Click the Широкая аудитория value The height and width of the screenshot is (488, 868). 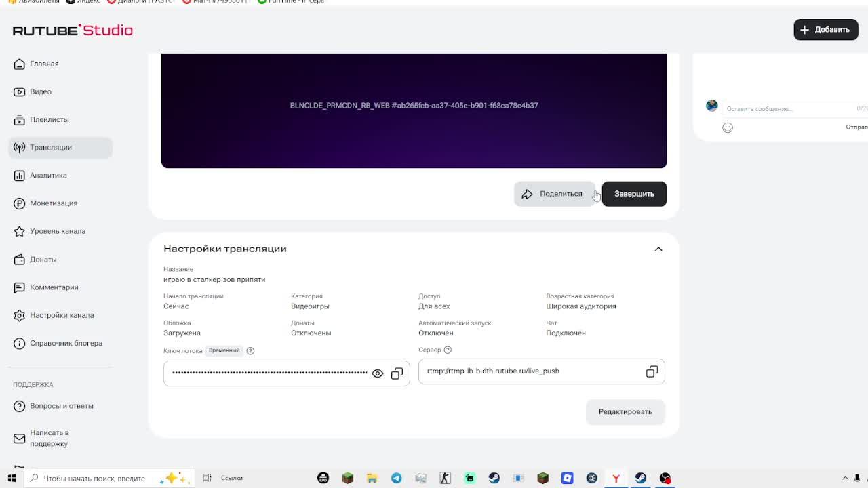(x=581, y=306)
